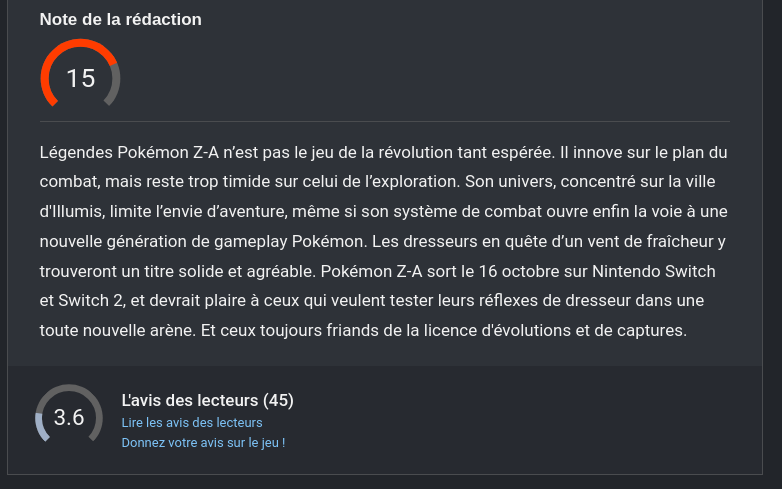Click the 'Note de la rédaction' heading
The image size is (782, 489).
pyautogui.click(x=120, y=19)
